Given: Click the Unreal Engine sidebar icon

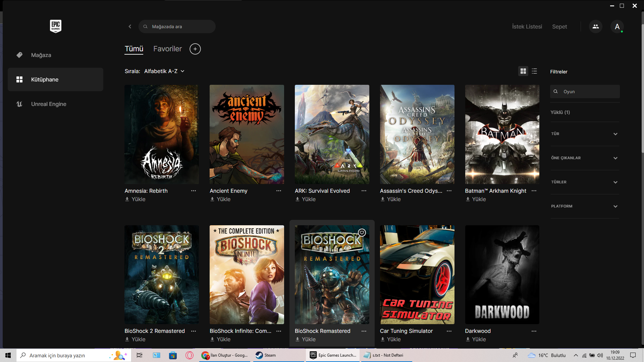Looking at the screenshot, I should pyautogui.click(x=19, y=104).
